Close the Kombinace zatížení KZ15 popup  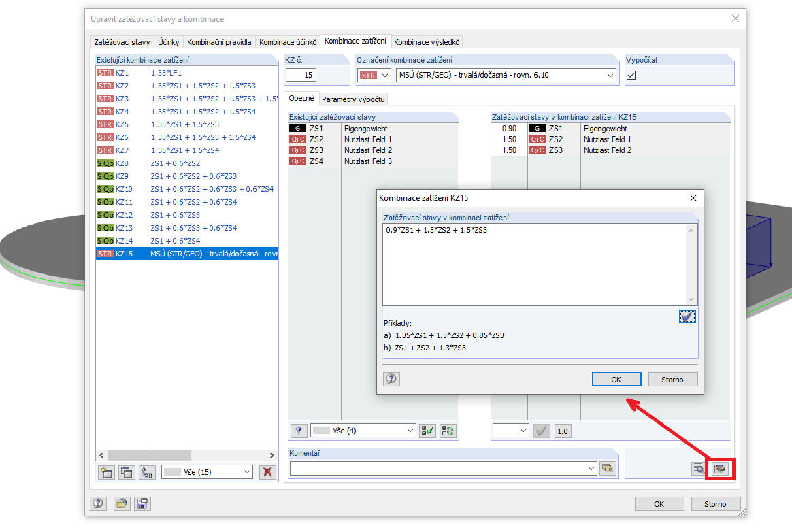(693, 198)
